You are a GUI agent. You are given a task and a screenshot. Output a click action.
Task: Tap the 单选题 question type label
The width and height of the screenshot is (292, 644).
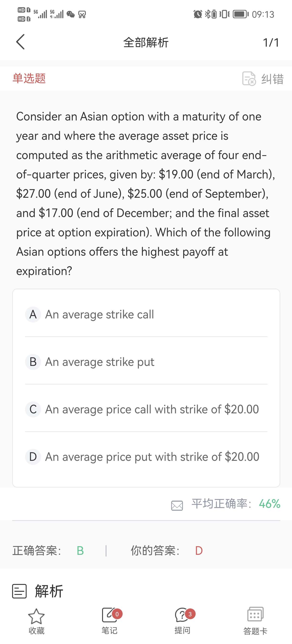[x=29, y=78]
